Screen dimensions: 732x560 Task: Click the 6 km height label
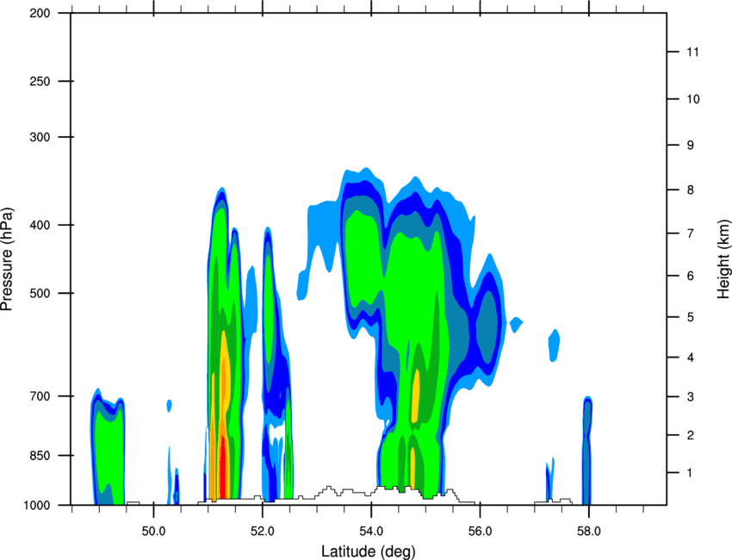click(x=690, y=276)
